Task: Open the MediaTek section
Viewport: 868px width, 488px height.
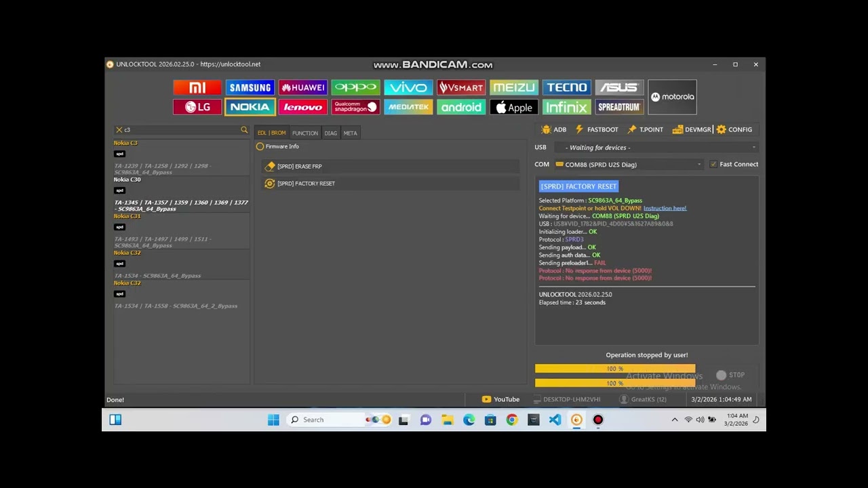Action: click(x=408, y=107)
